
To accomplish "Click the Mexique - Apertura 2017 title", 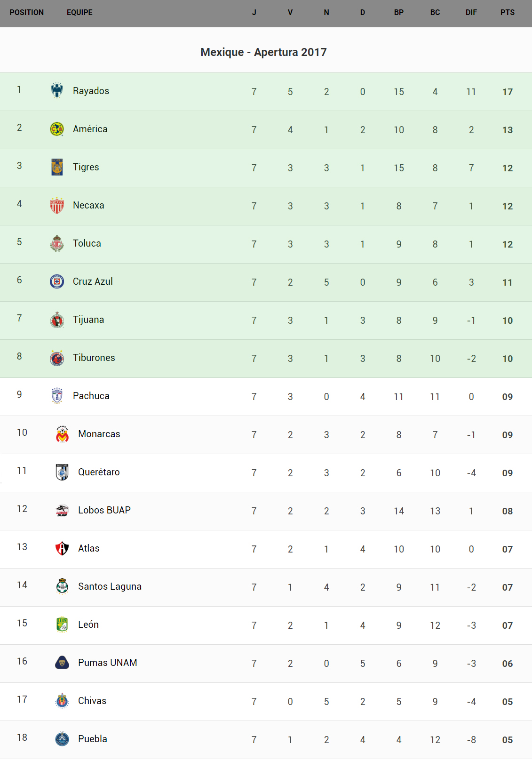I will click(x=263, y=52).
